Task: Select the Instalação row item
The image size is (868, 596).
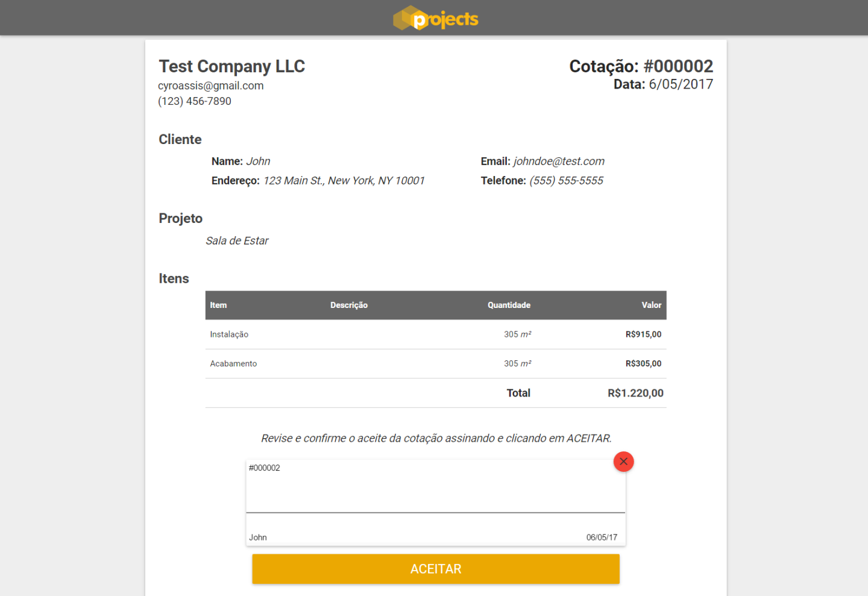Action: click(x=229, y=334)
